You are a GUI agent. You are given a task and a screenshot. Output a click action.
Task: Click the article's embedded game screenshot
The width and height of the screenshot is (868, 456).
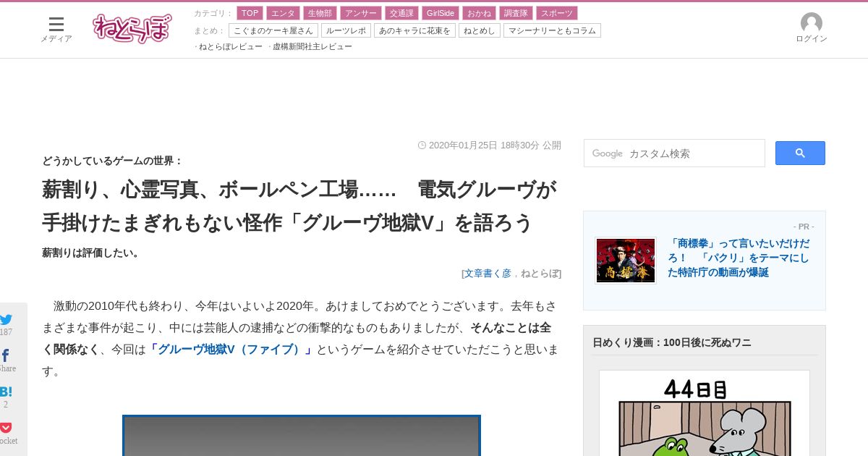pos(302,435)
